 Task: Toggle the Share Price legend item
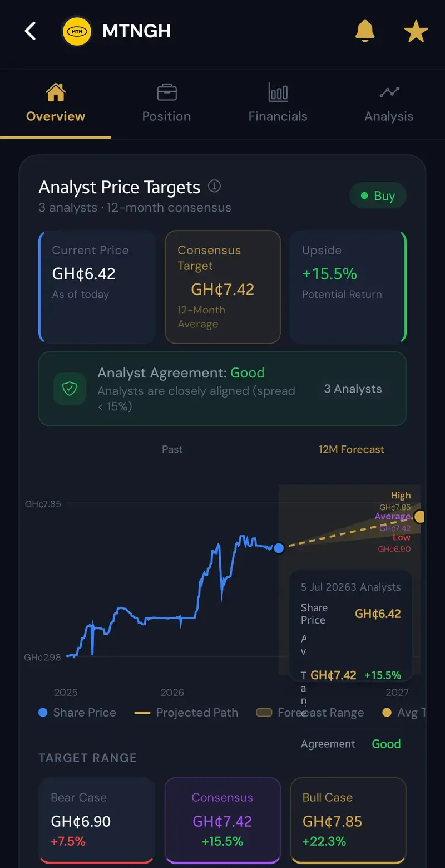click(77, 713)
